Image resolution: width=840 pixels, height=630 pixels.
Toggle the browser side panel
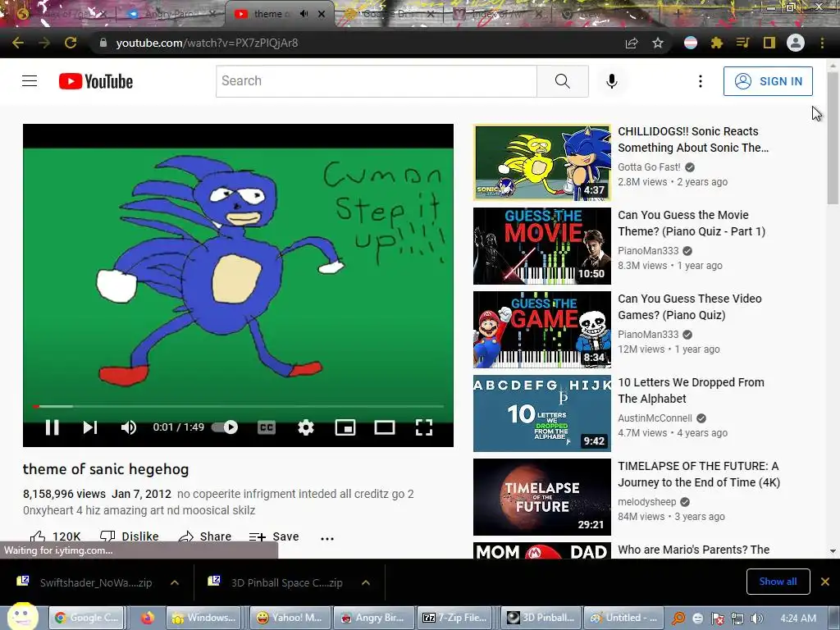click(769, 43)
